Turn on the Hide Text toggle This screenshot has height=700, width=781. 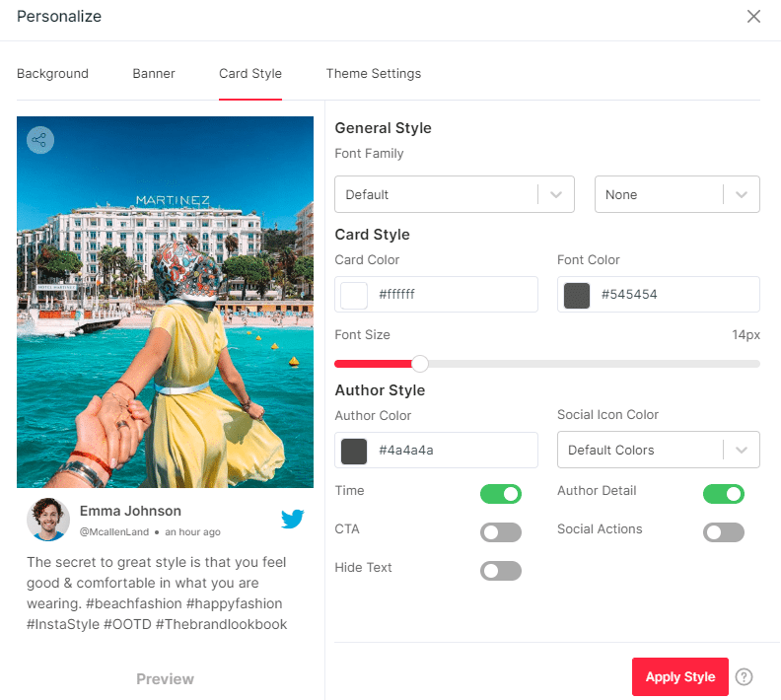(500, 571)
